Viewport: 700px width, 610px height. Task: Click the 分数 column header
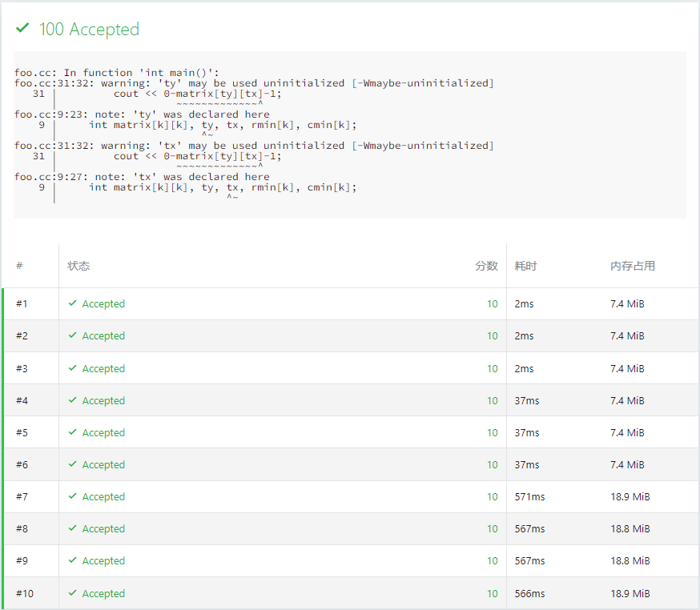click(x=486, y=266)
